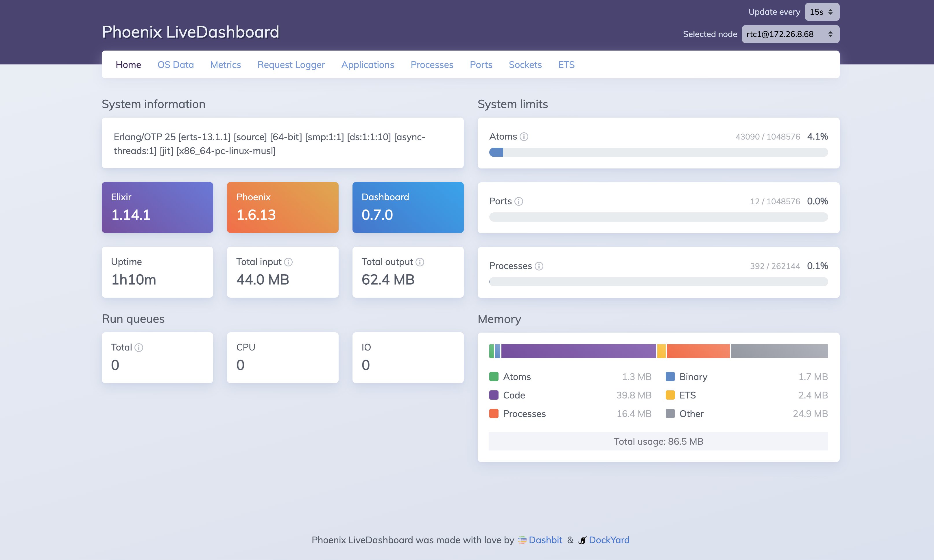Viewport: 934px width, 560px height.
Task: Follow the DockYard link in footer
Action: tap(609, 540)
